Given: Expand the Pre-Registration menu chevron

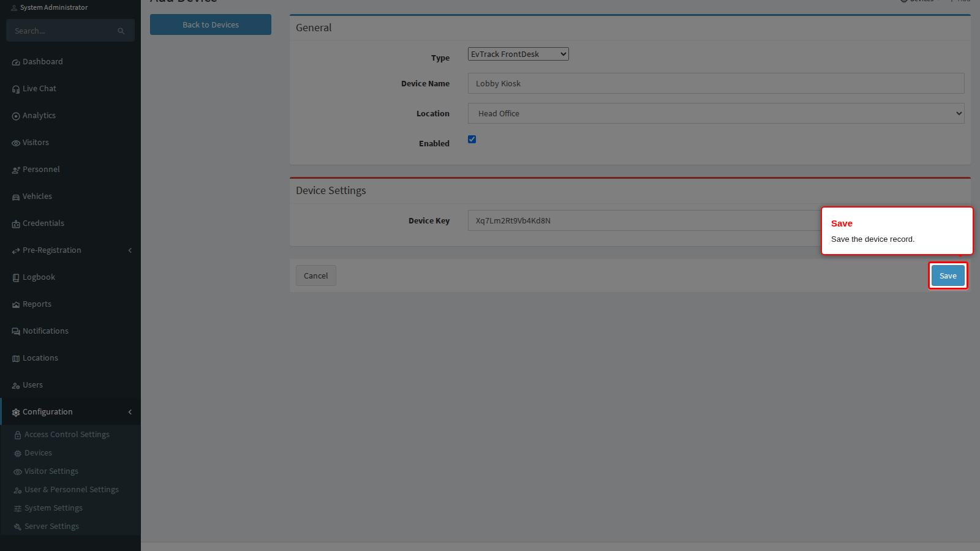Looking at the screenshot, I should click(130, 250).
